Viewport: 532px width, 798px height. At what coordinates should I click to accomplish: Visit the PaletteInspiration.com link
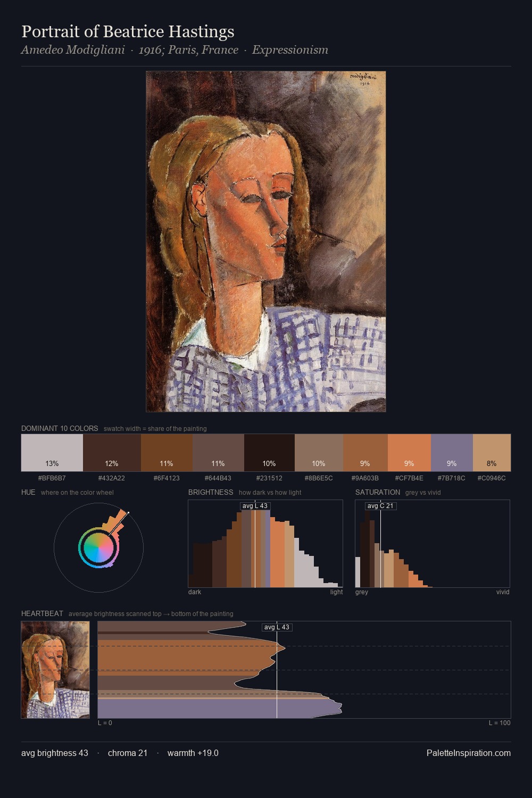469,753
